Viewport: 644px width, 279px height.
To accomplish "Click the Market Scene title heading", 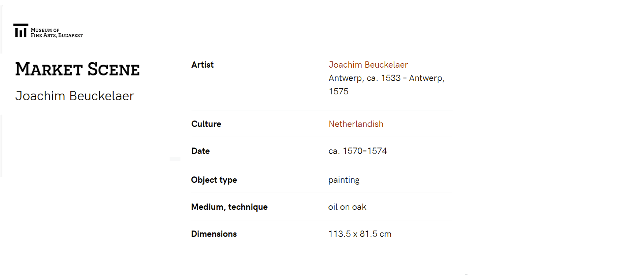I will click(x=77, y=69).
